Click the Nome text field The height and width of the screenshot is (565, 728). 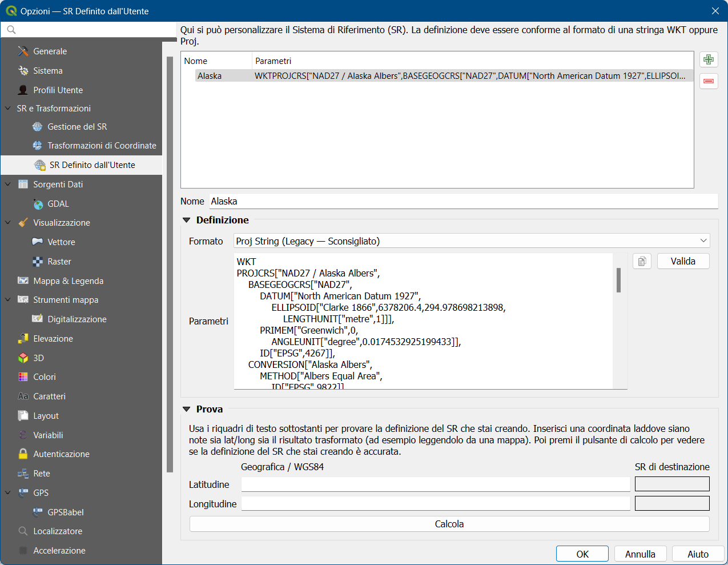[463, 201]
